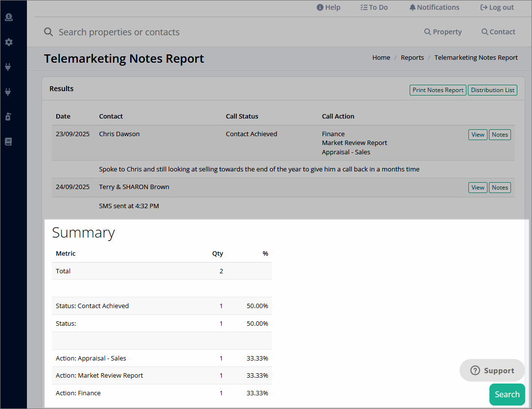The width and height of the screenshot is (532, 409).
Task: View the Chris Dawson record
Action: click(477, 134)
